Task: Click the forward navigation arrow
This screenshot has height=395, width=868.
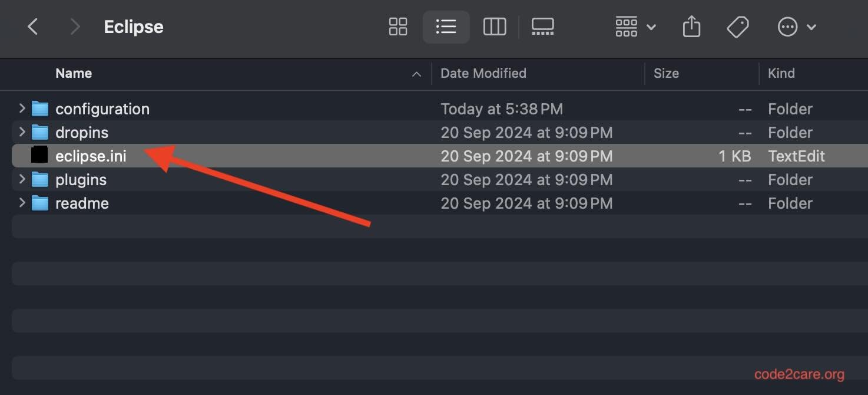Action: 74,27
